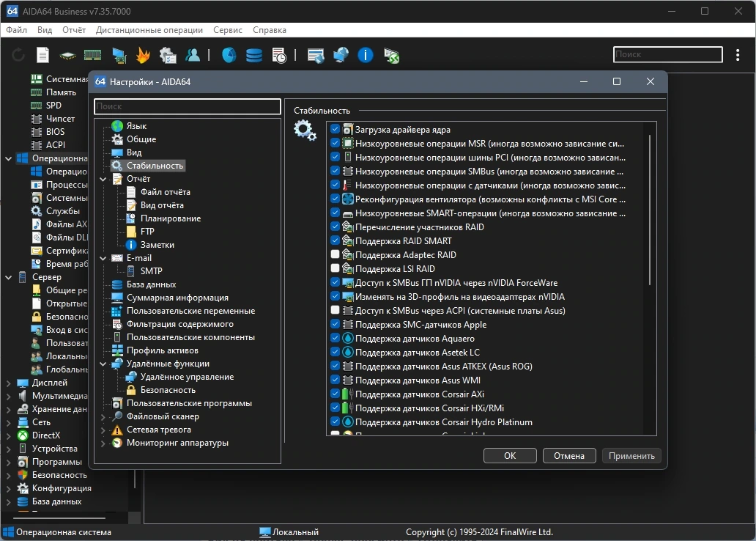Select Сеть in main tree
Screen dimensions: 756x541
click(x=41, y=422)
